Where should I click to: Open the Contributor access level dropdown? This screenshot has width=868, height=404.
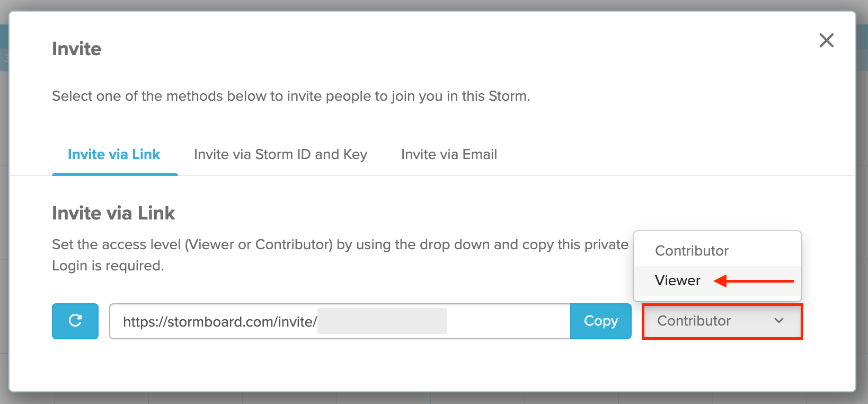(x=722, y=321)
